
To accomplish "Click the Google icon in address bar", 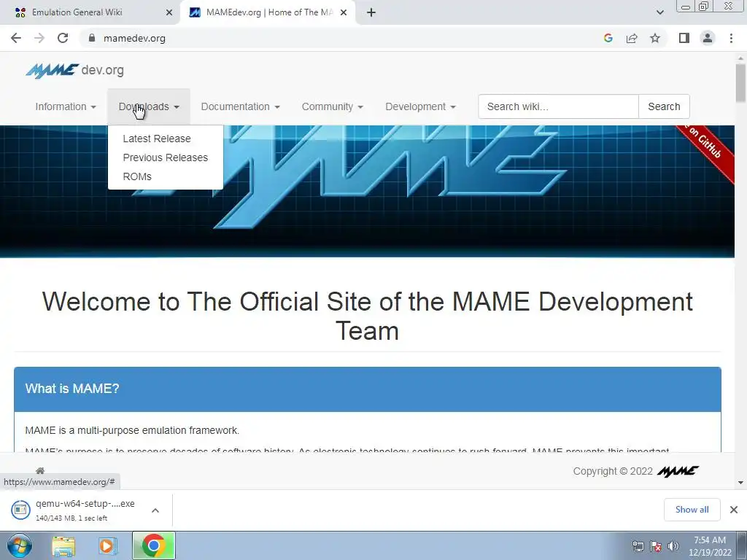I will (x=608, y=38).
